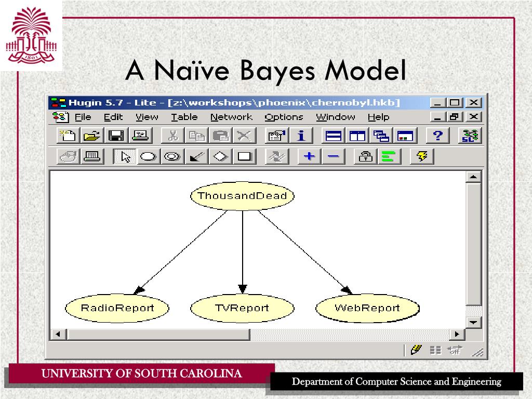Tile windows vertically icon
The width and height of the screenshot is (532, 399).
357,136
